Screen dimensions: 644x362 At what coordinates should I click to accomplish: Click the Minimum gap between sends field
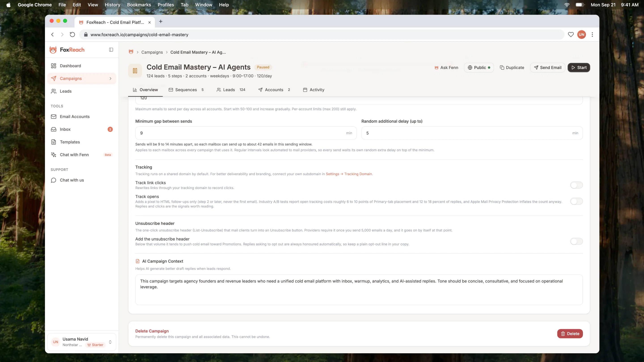[x=246, y=133]
